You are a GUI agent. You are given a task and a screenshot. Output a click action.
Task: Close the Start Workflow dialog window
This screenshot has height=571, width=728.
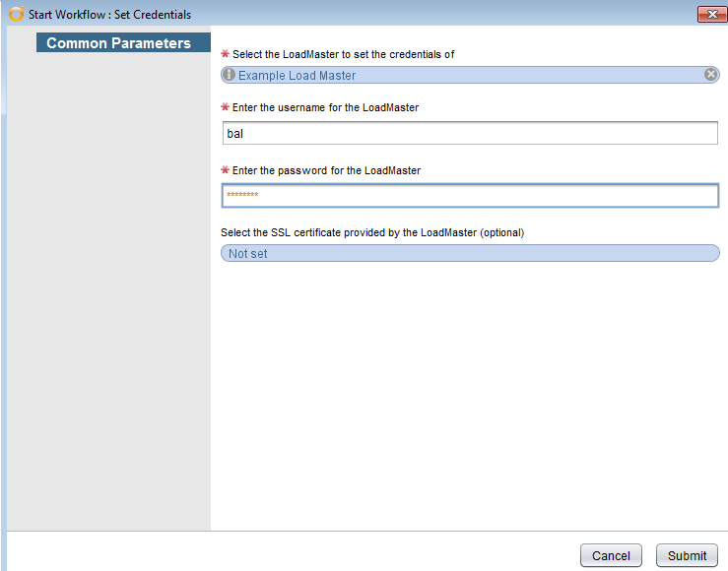(712, 15)
